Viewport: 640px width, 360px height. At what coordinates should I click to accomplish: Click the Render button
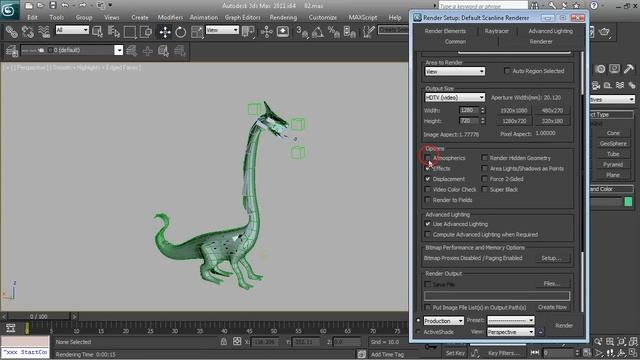pos(564,326)
